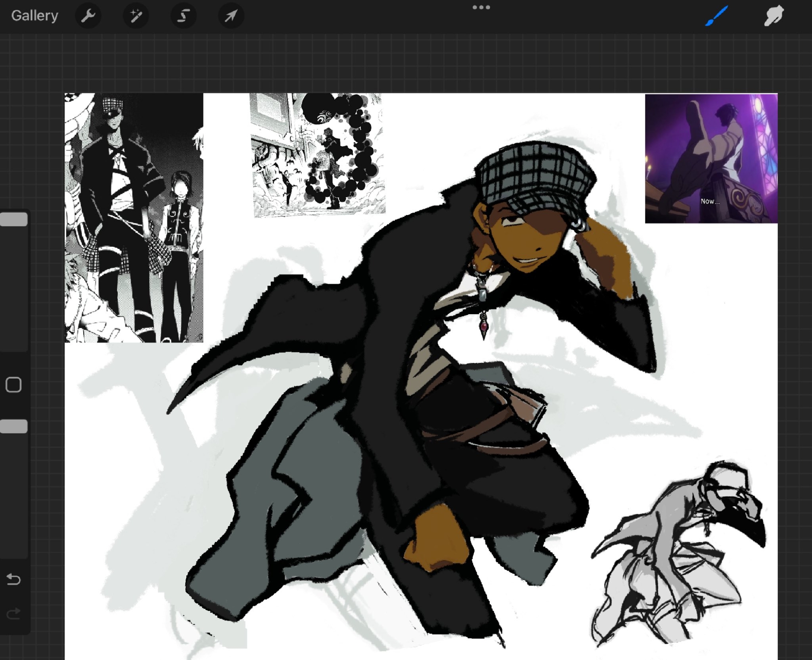This screenshot has width=812, height=660.
Task: Return to the Gallery
Action: 35,16
